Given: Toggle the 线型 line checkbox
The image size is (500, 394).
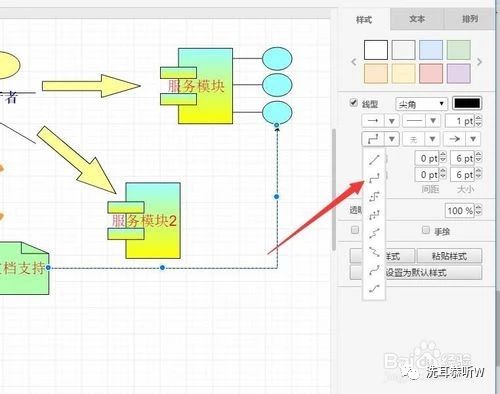Looking at the screenshot, I should [x=354, y=103].
